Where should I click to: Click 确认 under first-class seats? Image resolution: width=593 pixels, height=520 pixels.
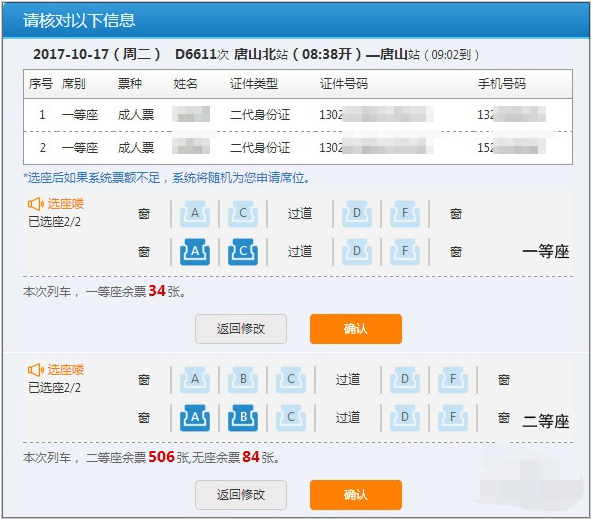point(355,329)
